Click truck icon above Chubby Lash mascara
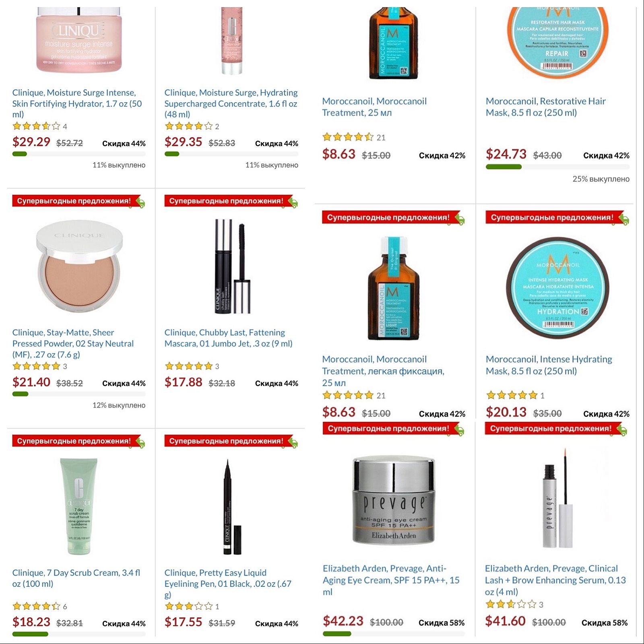Image resolution: width=644 pixels, height=644 pixels. click(293, 202)
